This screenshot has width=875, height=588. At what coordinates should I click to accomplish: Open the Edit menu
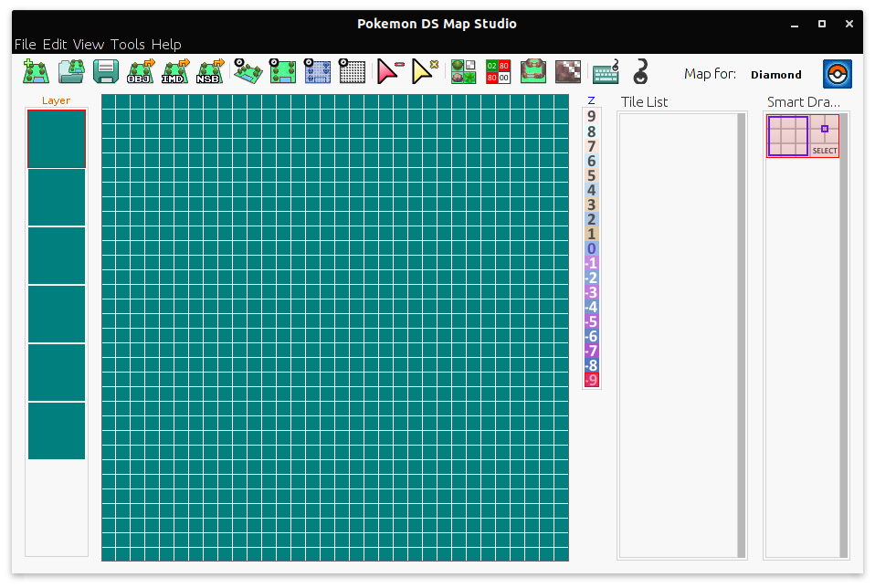(54, 44)
